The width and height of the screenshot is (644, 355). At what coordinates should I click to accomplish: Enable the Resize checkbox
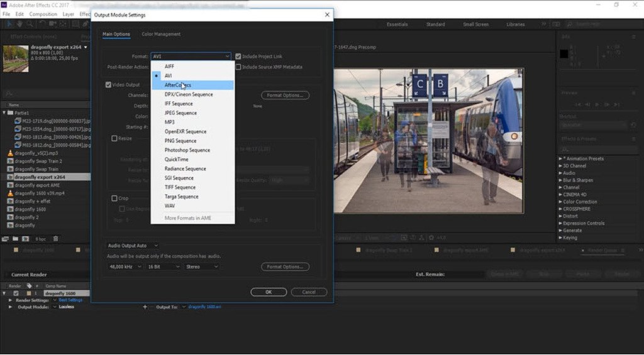(x=114, y=138)
